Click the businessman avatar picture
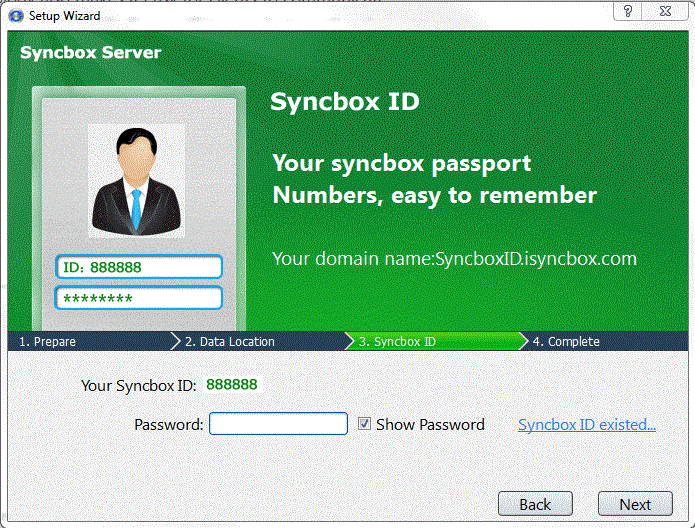Screen dimensions: 695x528 click(x=136, y=181)
